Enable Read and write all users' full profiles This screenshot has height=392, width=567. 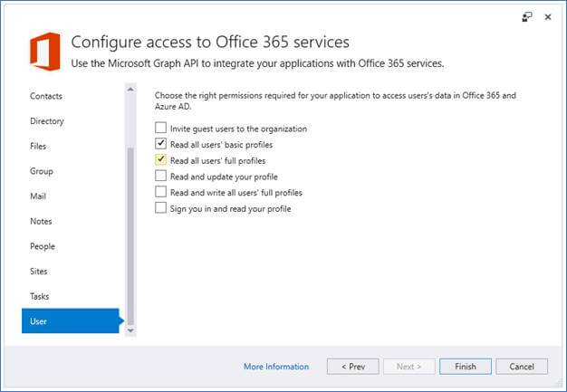161,193
